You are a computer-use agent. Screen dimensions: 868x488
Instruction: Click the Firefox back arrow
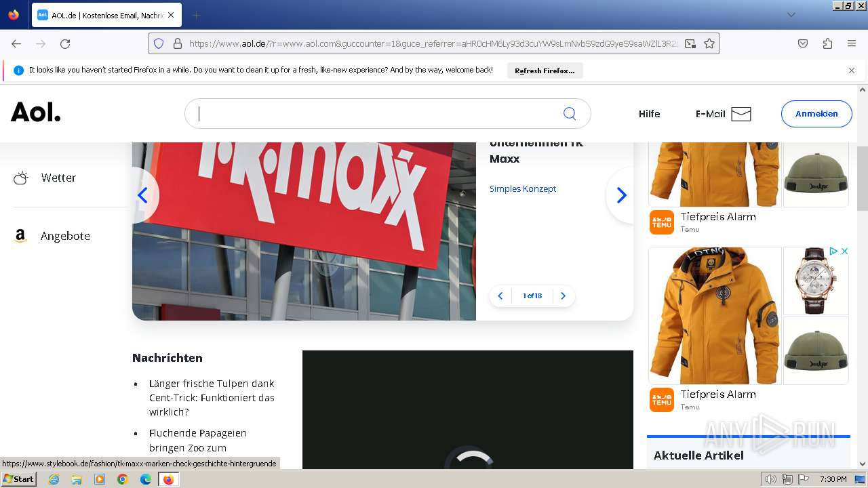(16, 43)
